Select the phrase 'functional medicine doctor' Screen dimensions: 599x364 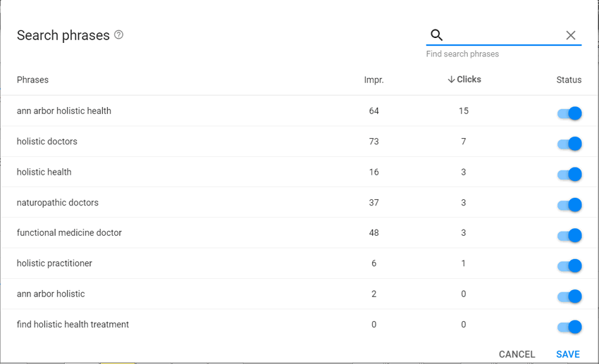point(69,233)
